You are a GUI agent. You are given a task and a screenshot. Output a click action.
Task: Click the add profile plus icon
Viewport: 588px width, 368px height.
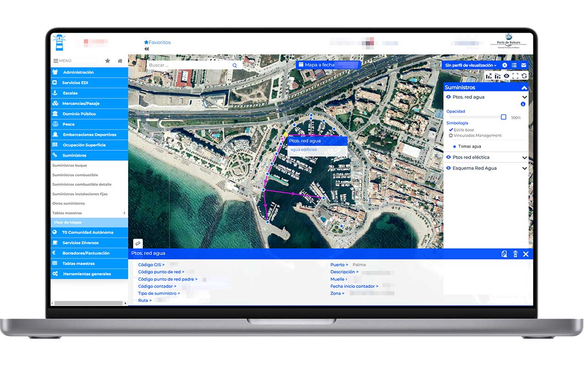(505, 65)
